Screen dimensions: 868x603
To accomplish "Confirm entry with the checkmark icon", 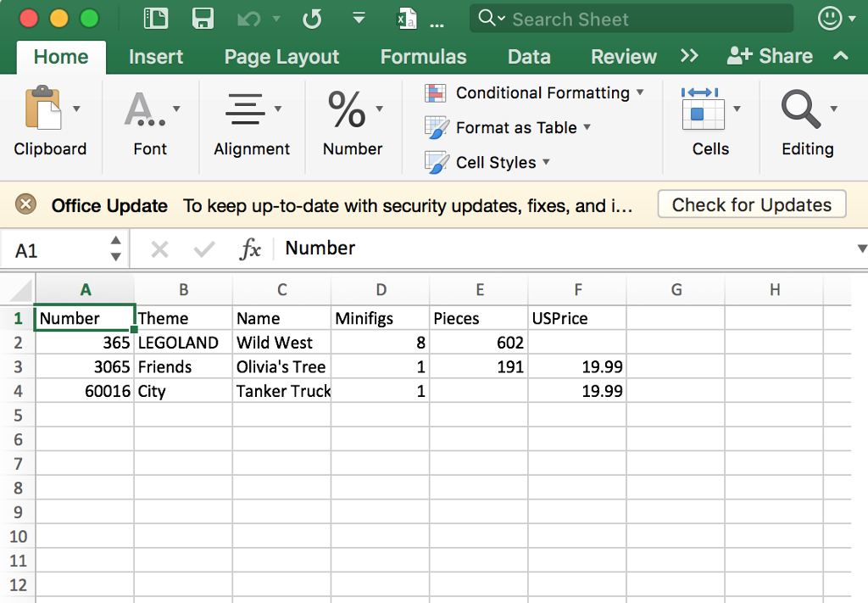I will point(204,249).
